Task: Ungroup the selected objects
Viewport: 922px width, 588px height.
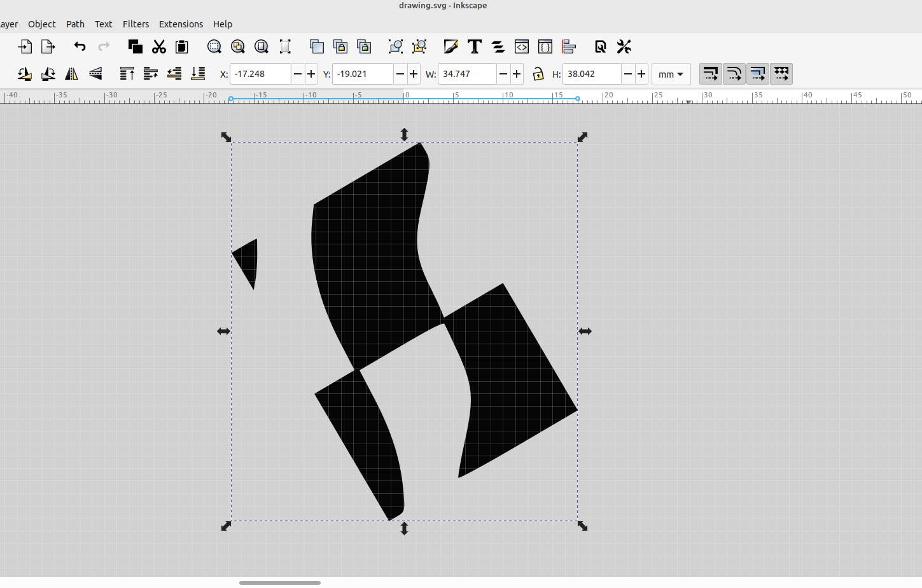Action: [419, 46]
